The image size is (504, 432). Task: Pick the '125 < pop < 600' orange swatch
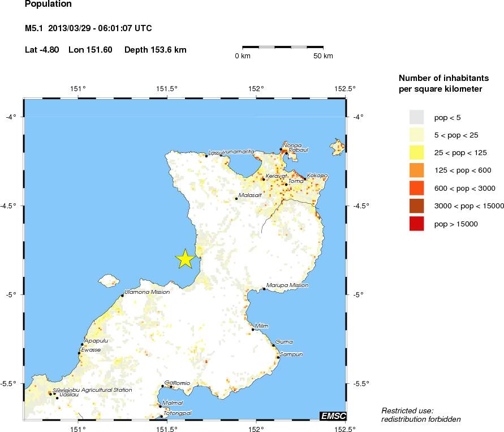416,170
